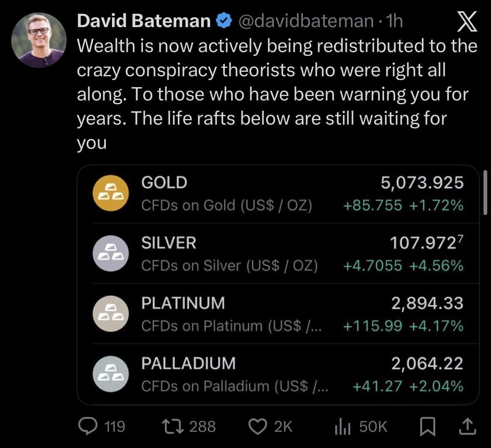The width and height of the screenshot is (491, 448).
Task: Tap the platinum bars icon
Action: [110, 313]
